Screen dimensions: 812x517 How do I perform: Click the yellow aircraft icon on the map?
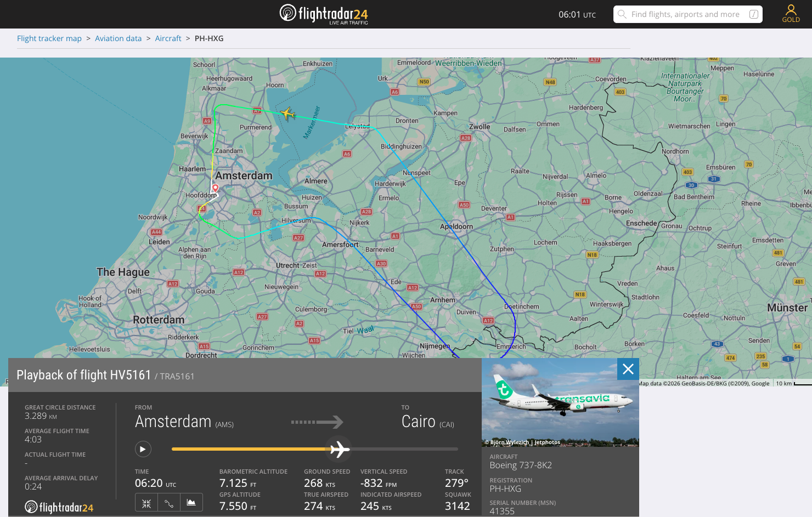coord(287,114)
